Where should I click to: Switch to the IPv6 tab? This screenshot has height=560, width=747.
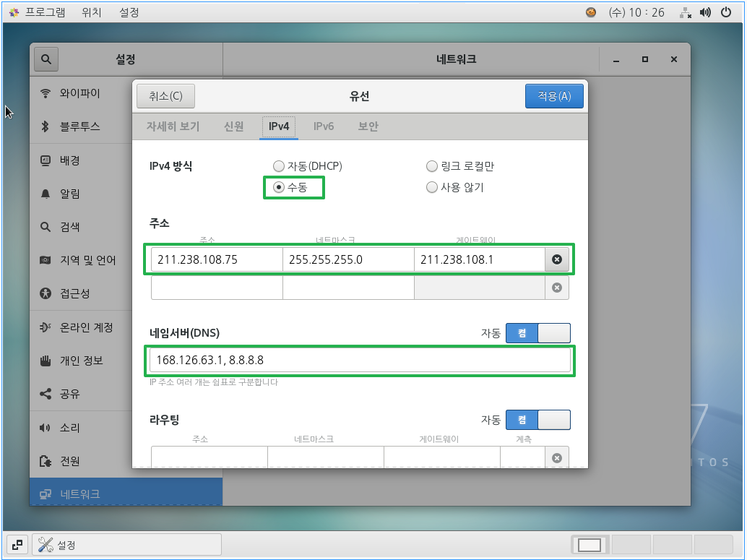tap(323, 126)
